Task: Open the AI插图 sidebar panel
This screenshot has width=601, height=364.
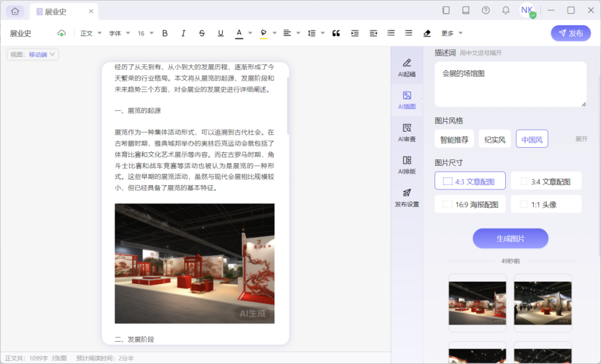Action: click(407, 100)
